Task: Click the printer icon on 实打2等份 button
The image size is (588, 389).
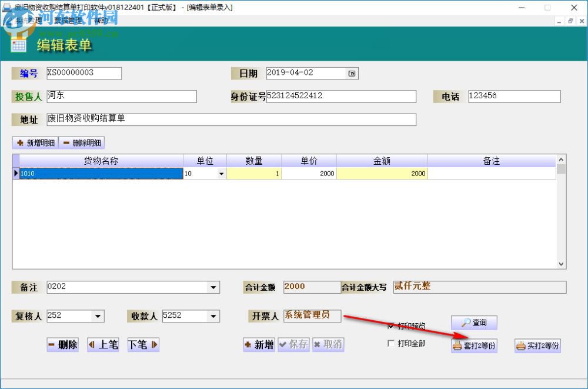Action: pos(520,346)
